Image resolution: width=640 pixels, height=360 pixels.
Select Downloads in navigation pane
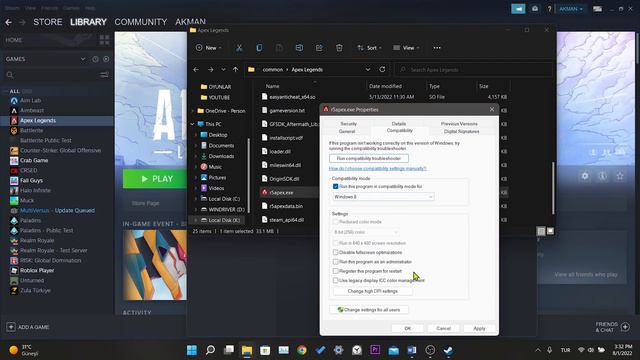point(221,156)
